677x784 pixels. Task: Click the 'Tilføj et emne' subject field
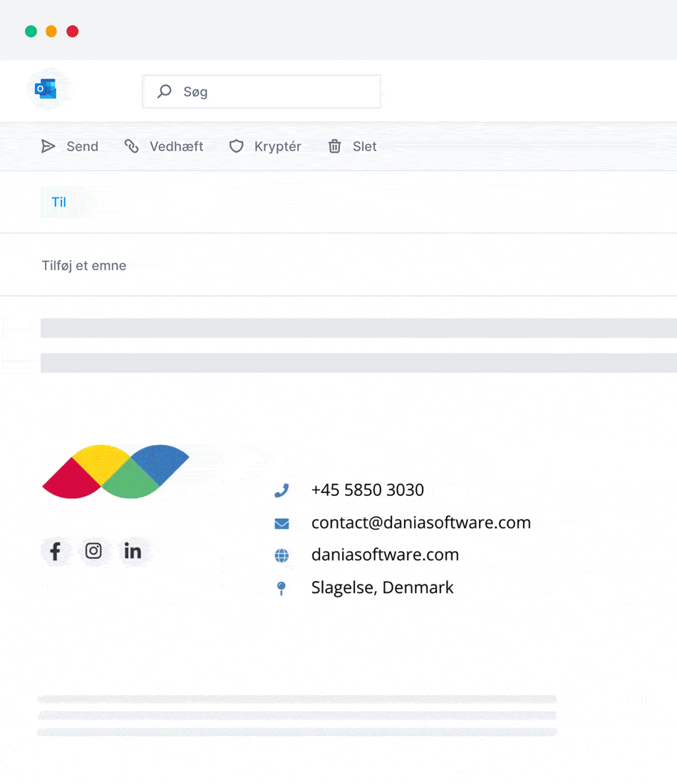coord(84,266)
